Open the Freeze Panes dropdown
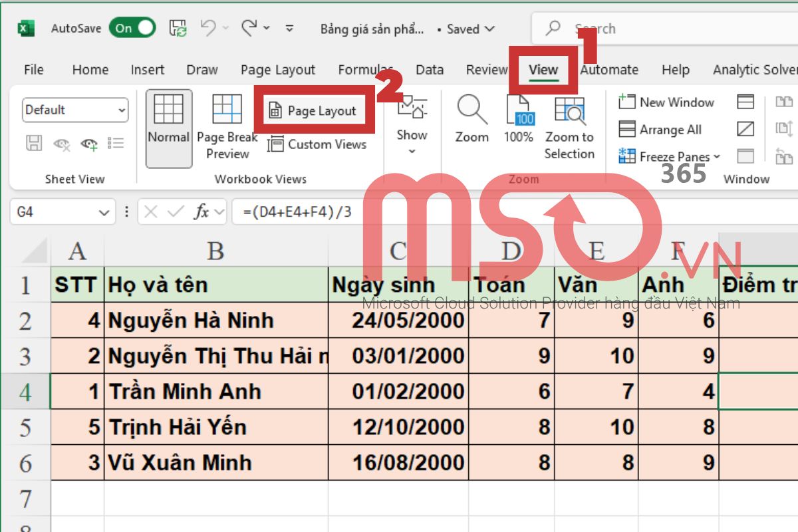The width and height of the screenshot is (798, 532). pyautogui.click(x=670, y=157)
